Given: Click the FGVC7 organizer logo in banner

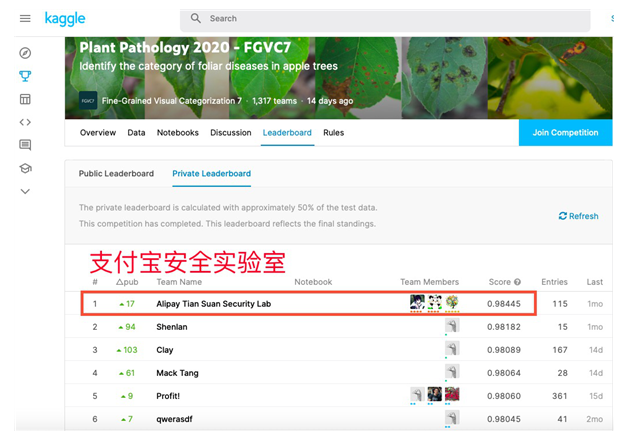Looking at the screenshot, I should click(88, 100).
